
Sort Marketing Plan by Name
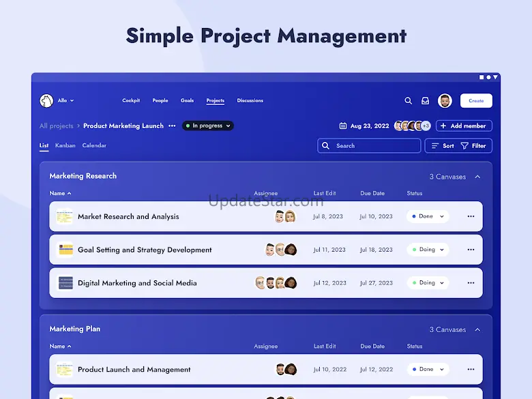pyautogui.click(x=60, y=346)
